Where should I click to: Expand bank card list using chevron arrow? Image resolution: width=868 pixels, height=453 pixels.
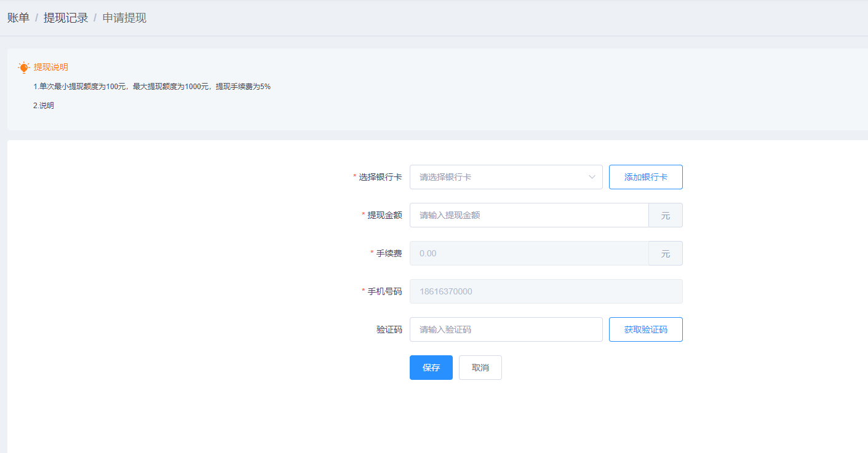click(x=592, y=177)
